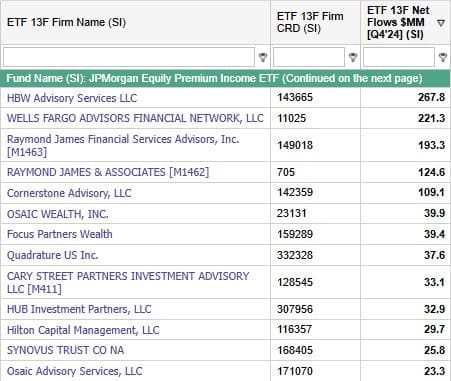This screenshot has height=381, width=451.
Task: Open HBW Advisory Services LLC link
Action: 72,98
